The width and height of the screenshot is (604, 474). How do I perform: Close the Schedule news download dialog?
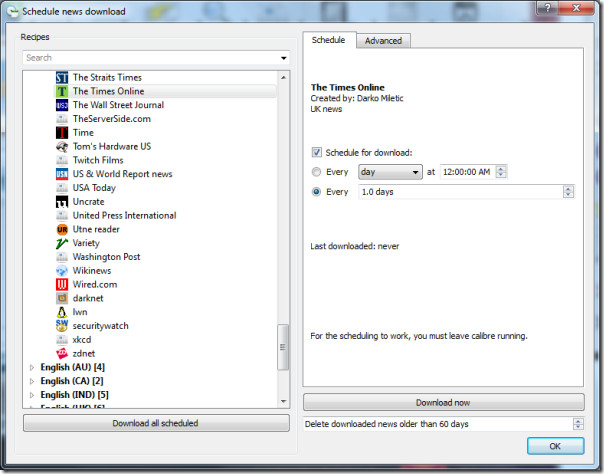pyautogui.click(x=576, y=8)
